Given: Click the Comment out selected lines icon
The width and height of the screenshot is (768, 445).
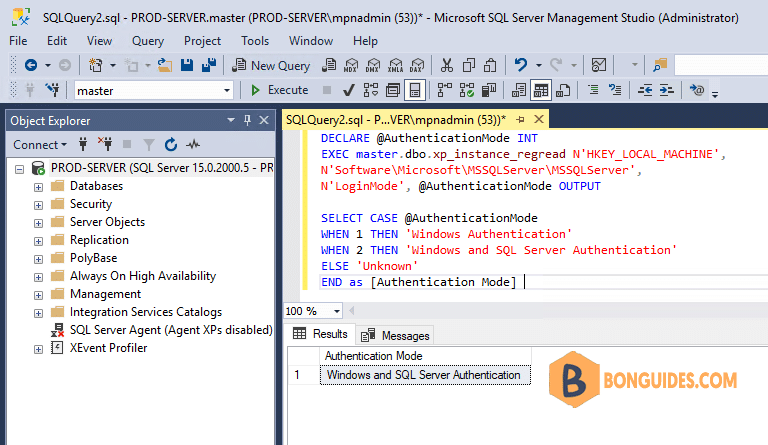Looking at the screenshot, I should click(593, 90).
